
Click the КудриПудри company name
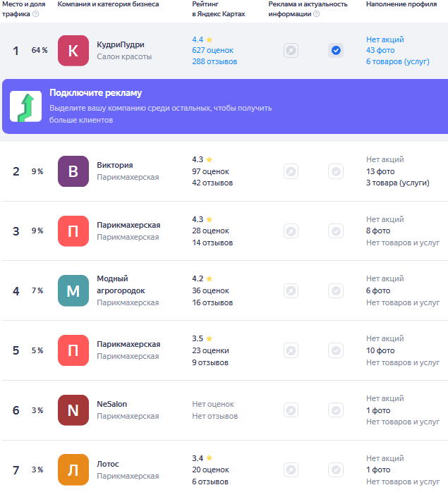121,44
